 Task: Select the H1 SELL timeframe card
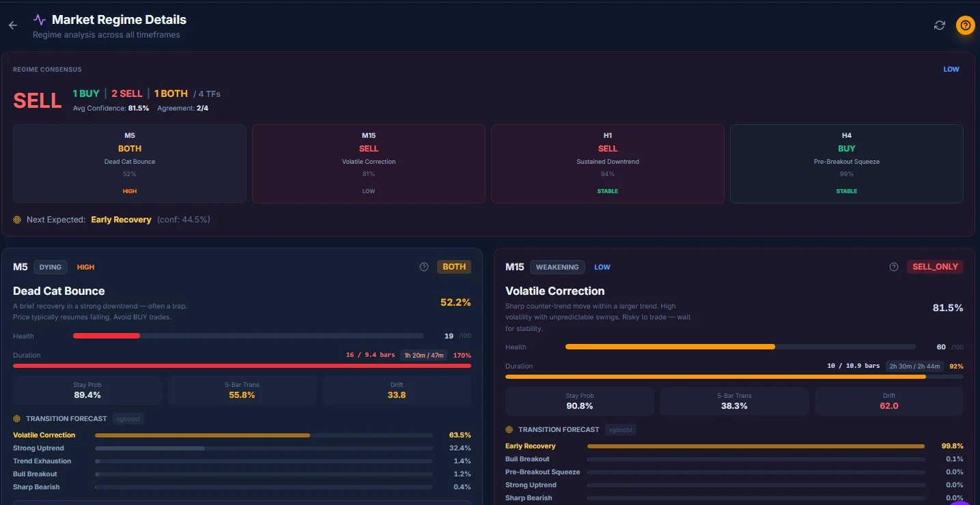608,164
